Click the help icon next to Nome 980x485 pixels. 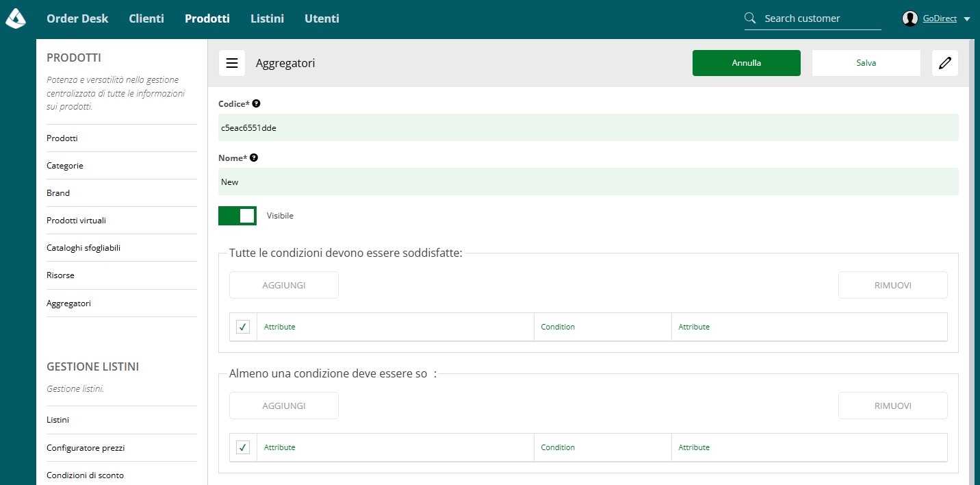point(254,158)
